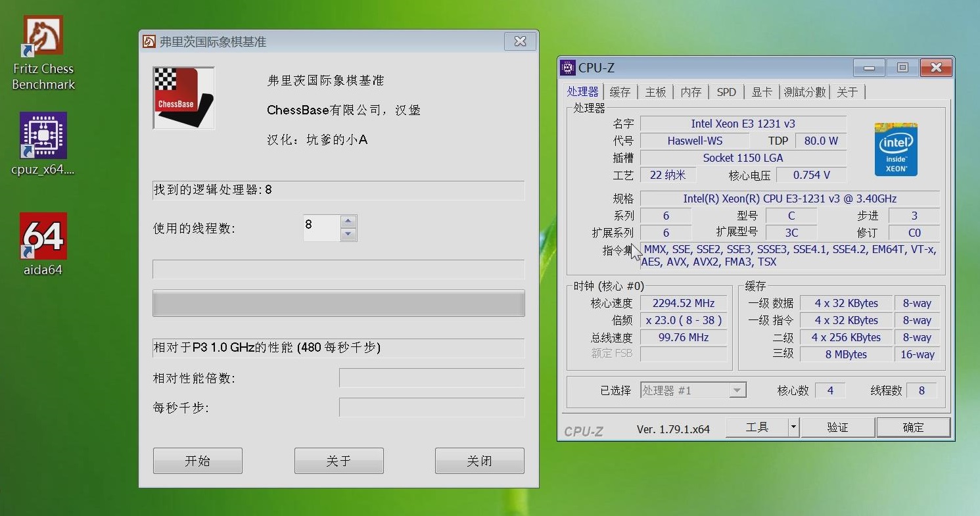Click the 关闭 button in the benchmark window
The height and width of the screenshot is (516, 980).
(480, 461)
